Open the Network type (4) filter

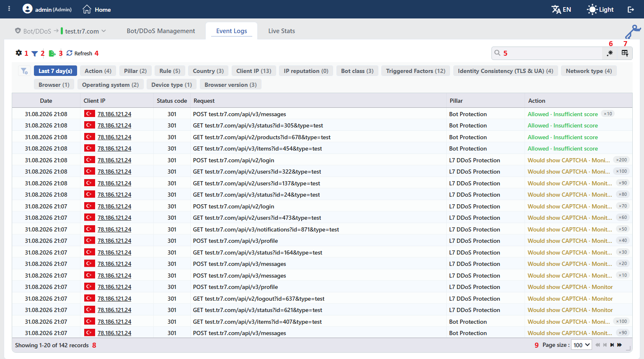(x=589, y=71)
